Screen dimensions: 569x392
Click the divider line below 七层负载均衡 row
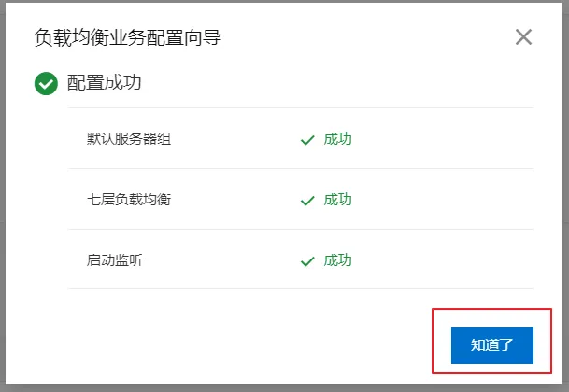300,230
